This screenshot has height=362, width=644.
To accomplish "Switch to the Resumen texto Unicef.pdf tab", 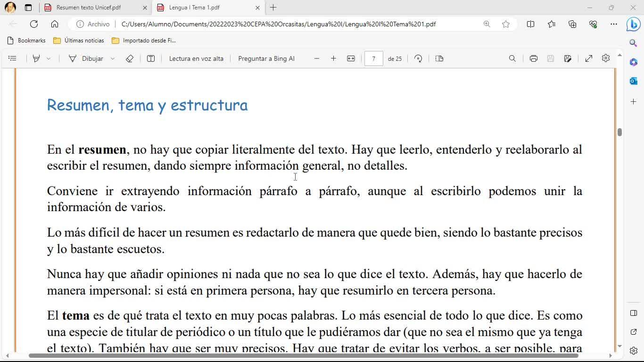I will coord(89,8).
